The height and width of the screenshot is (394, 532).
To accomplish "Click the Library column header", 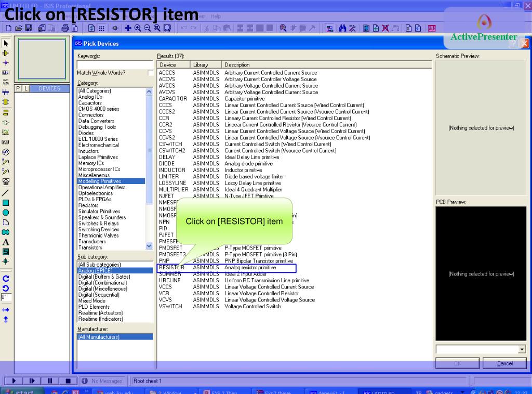I will [x=206, y=65].
